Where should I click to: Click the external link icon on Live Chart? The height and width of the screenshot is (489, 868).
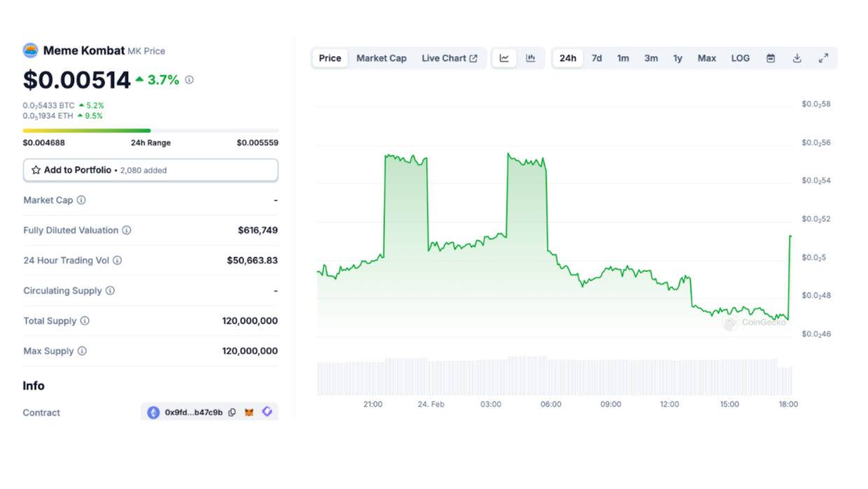(x=474, y=58)
